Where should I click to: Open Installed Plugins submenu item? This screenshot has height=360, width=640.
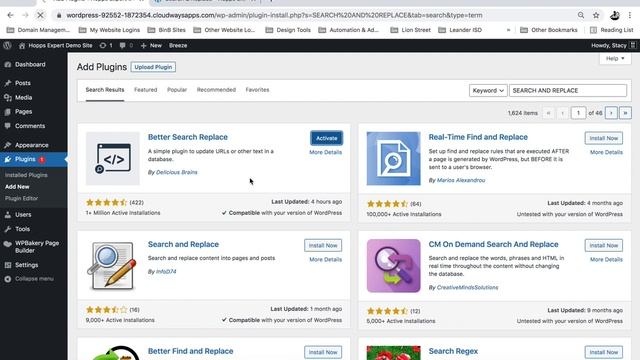[x=26, y=175]
